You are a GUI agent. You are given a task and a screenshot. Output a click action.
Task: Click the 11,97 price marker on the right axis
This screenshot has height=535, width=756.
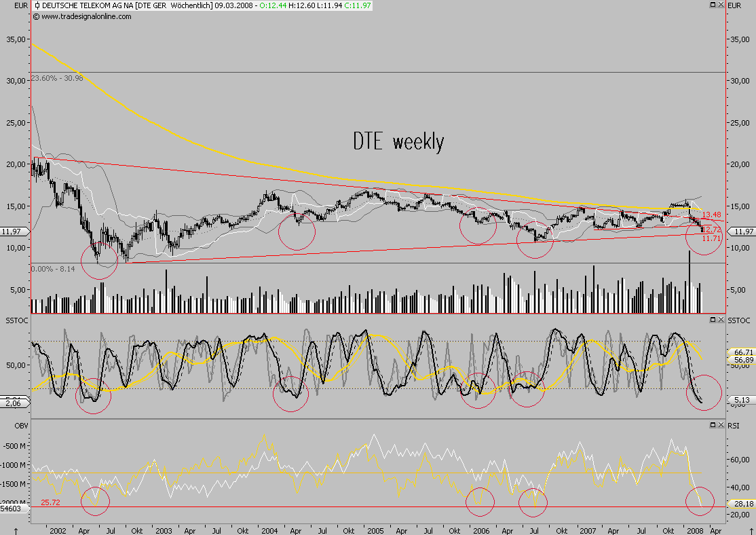[x=744, y=231]
